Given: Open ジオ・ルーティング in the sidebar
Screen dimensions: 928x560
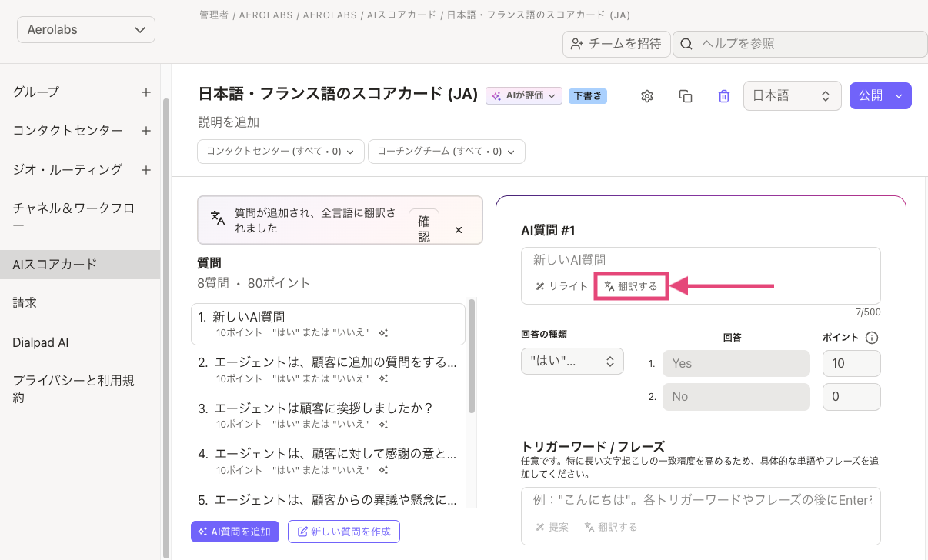Looking at the screenshot, I should coord(68,169).
